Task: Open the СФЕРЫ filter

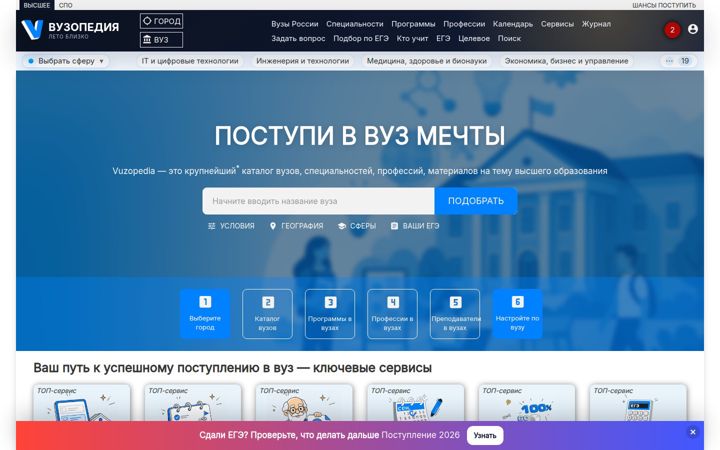Action: click(357, 226)
